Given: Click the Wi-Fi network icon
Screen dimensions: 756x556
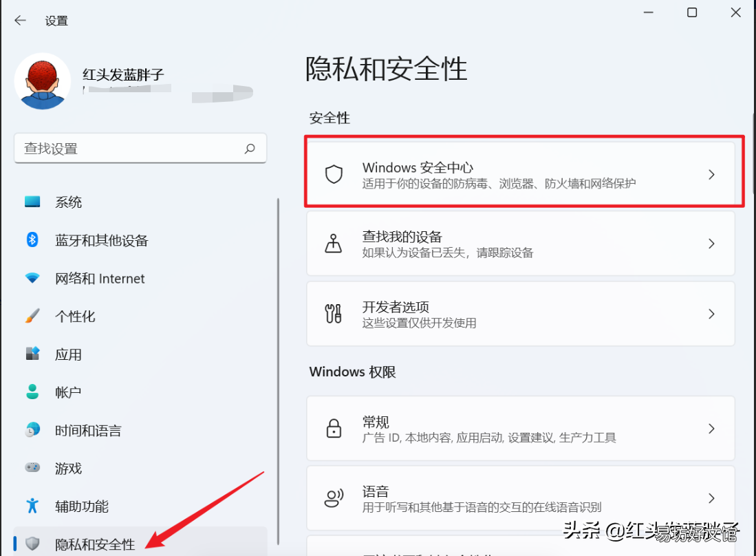Looking at the screenshot, I should (x=32, y=278).
